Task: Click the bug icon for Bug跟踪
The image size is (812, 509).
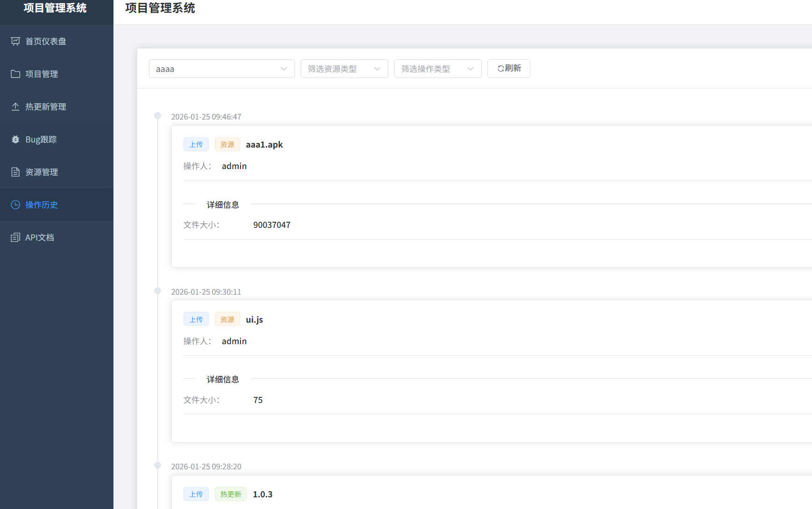Action: point(15,139)
